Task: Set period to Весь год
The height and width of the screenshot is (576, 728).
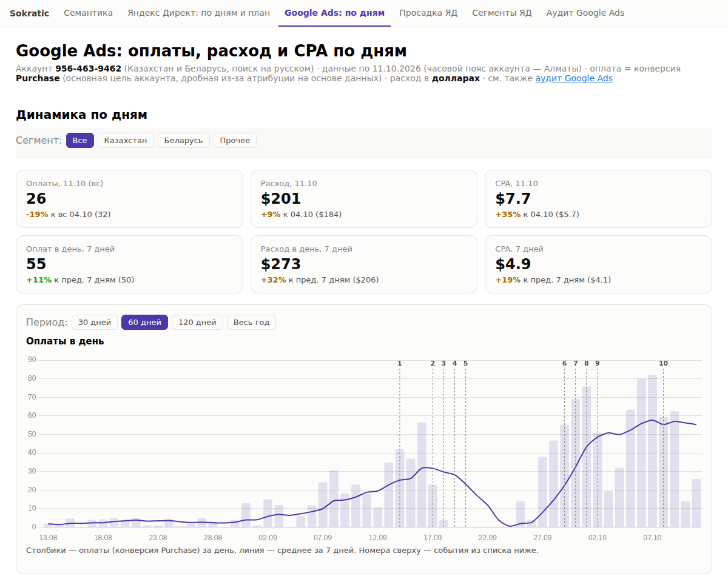Action: [251, 322]
